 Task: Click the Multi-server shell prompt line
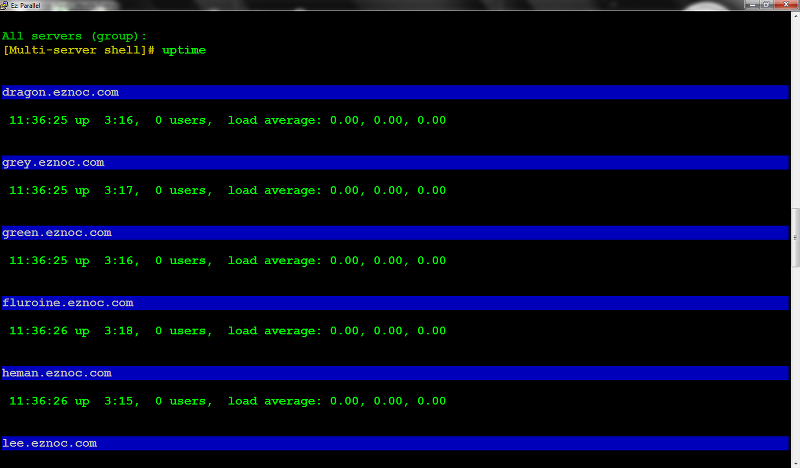(105, 50)
